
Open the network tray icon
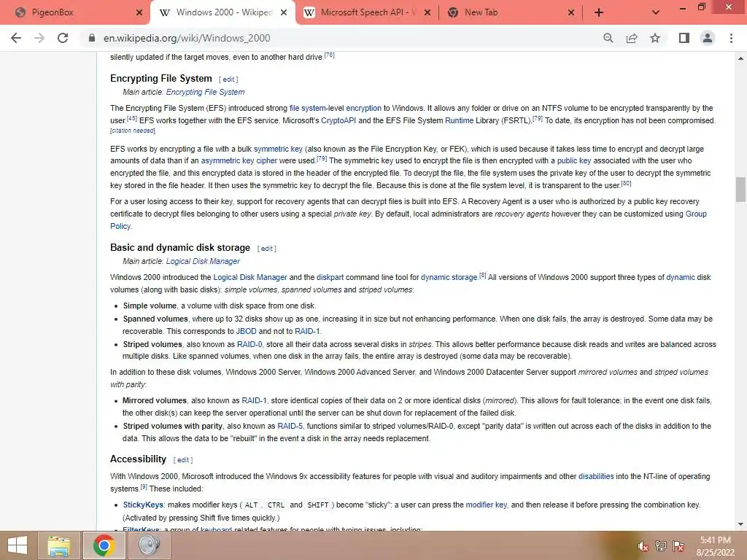click(661, 546)
